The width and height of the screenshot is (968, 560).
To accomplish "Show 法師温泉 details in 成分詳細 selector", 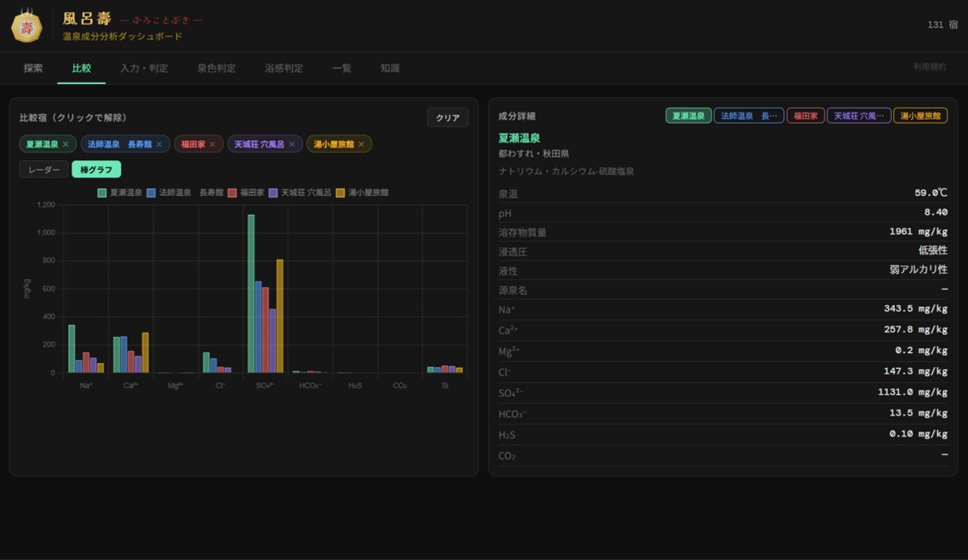I will [x=749, y=116].
